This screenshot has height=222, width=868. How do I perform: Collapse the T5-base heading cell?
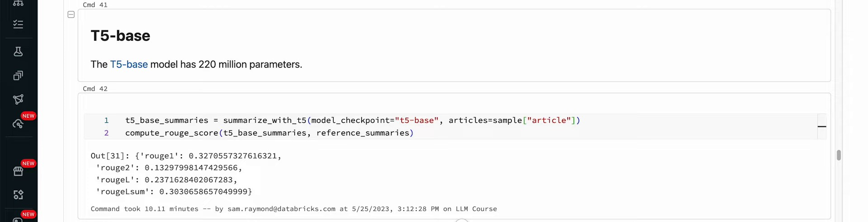(x=71, y=14)
